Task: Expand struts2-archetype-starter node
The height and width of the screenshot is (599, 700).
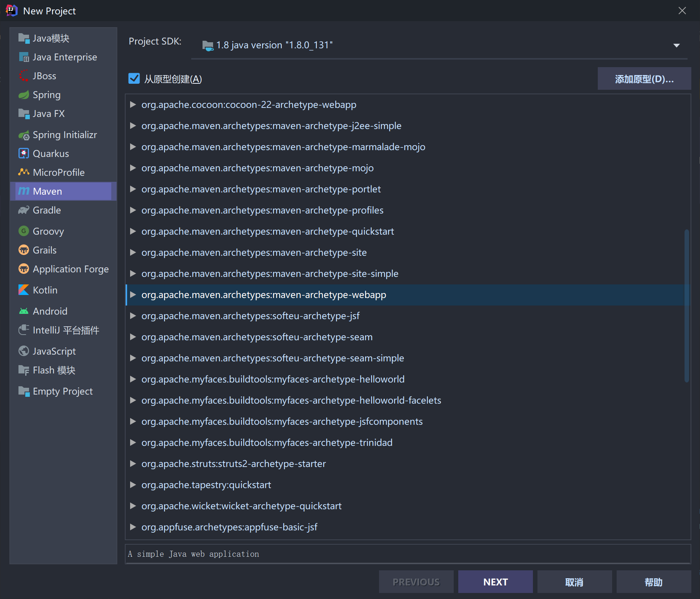Action: (x=133, y=464)
